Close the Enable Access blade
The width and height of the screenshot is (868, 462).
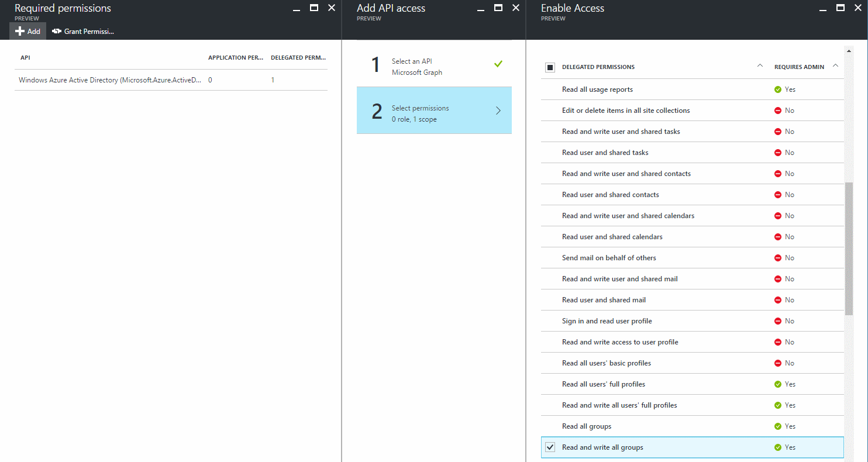click(857, 8)
